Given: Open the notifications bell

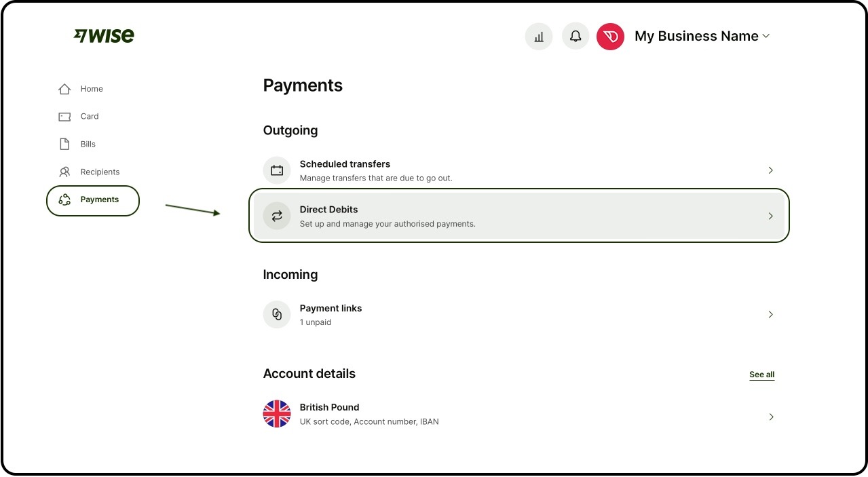Looking at the screenshot, I should click(x=575, y=37).
